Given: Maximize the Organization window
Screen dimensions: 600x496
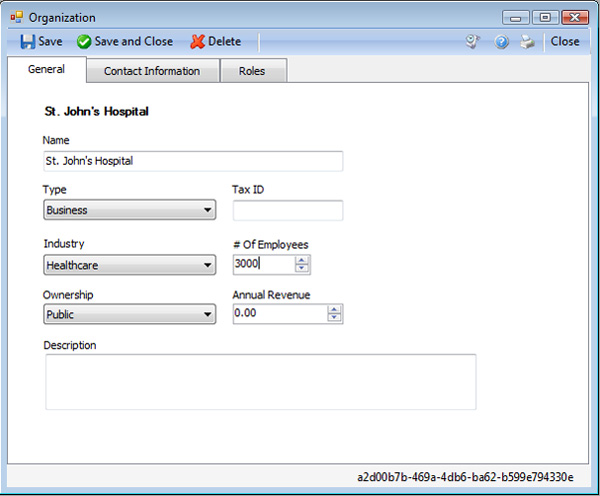Looking at the screenshot, I should (545, 18).
